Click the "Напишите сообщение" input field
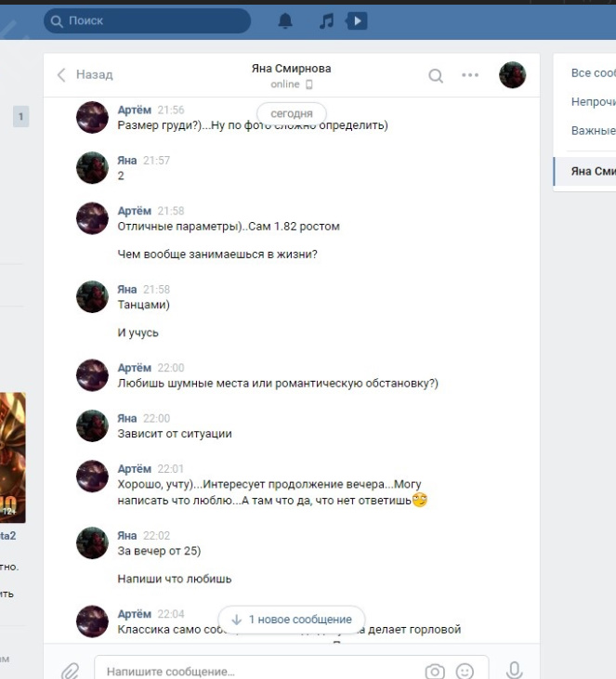The image size is (616, 679). pos(260,672)
